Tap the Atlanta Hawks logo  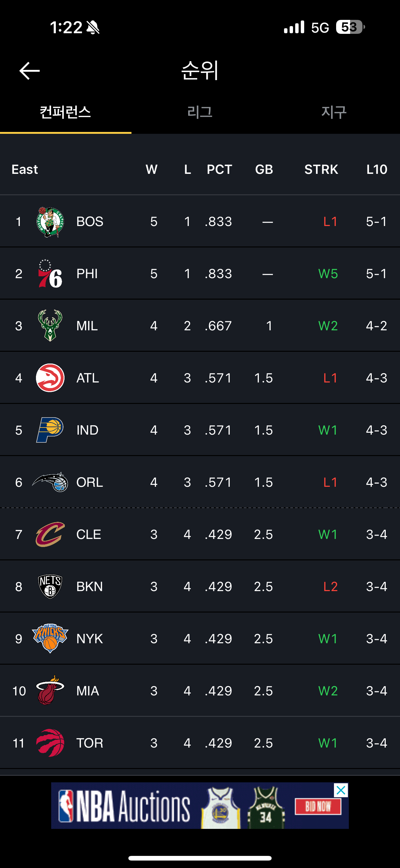[50, 378]
